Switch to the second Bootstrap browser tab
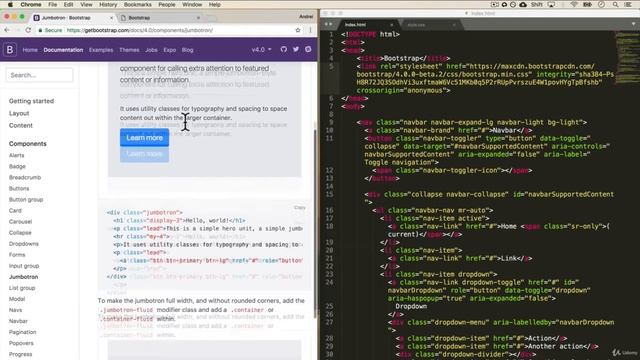This screenshot has height=360, width=640. [161, 18]
